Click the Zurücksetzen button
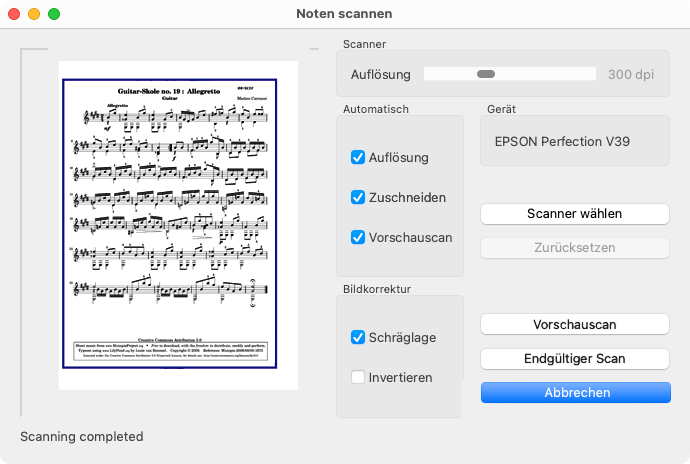Image resolution: width=690 pixels, height=464 pixels. [574, 248]
